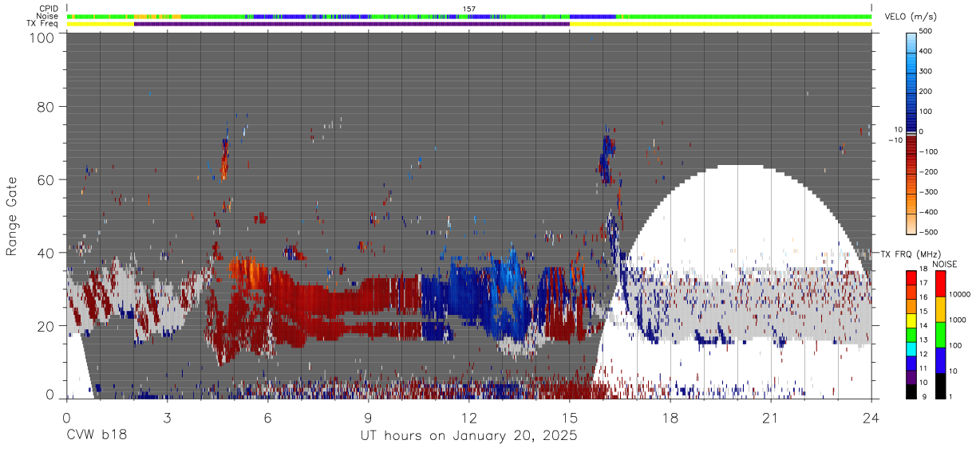
Task: Click the 24 tick on UT hours axis
Action: pyautogui.click(x=871, y=418)
